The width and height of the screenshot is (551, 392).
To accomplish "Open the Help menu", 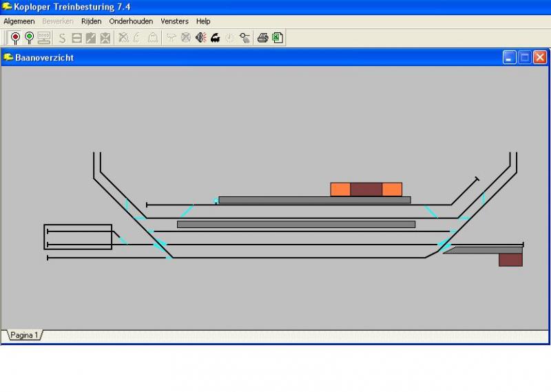I will pyautogui.click(x=203, y=21).
